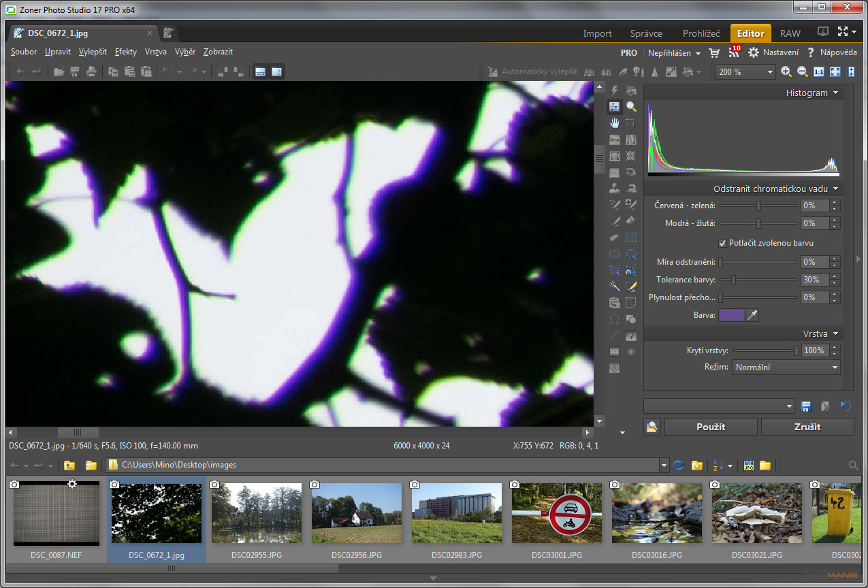Set zoom to 1:1 actual size
This screenshot has width=868, height=588.
coord(819,71)
